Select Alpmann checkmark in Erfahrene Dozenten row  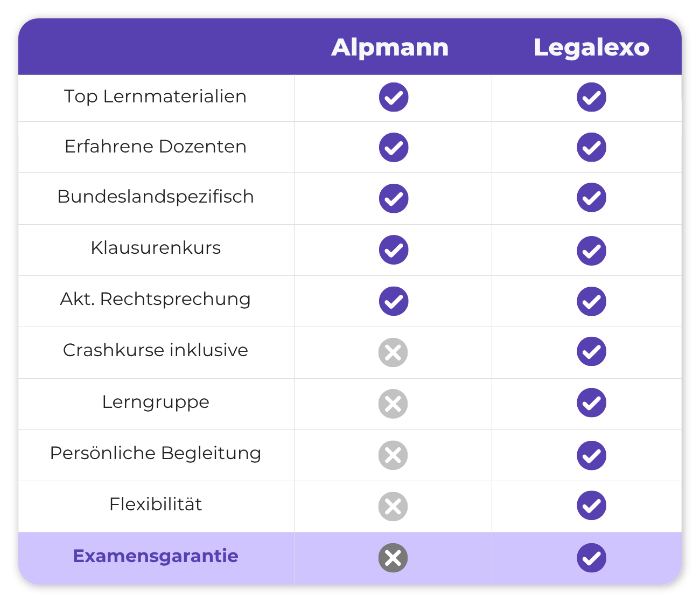(x=394, y=147)
